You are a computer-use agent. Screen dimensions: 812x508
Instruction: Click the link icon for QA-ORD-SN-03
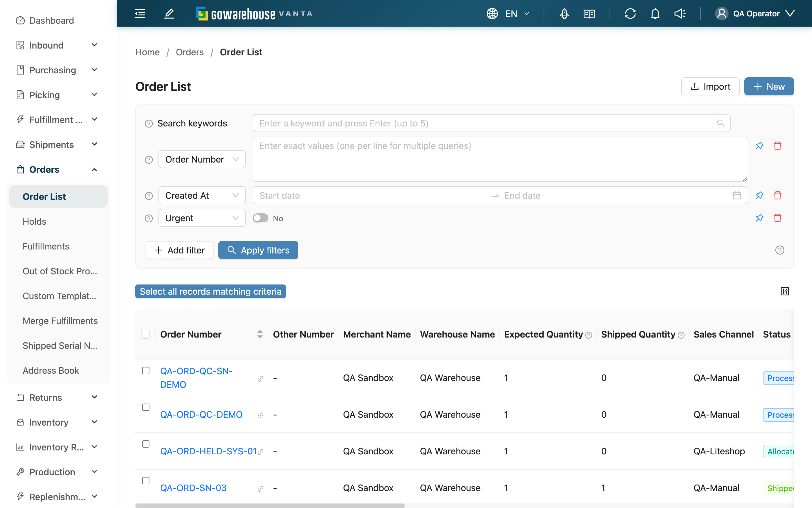click(261, 489)
